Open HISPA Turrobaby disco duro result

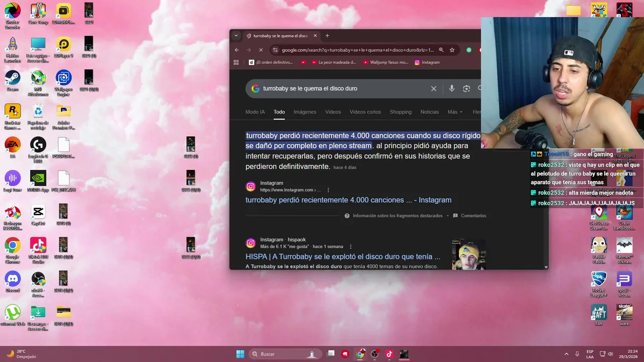click(x=343, y=256)
